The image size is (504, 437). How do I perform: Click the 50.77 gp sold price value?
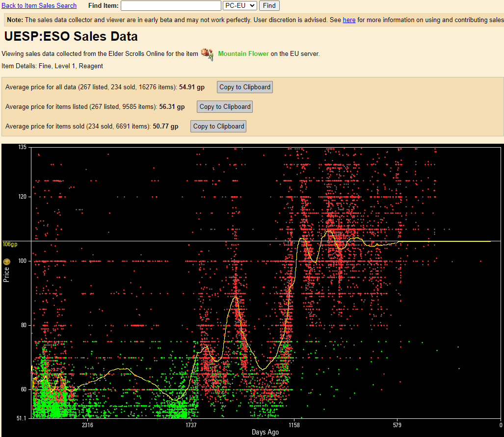pos(165,126)
